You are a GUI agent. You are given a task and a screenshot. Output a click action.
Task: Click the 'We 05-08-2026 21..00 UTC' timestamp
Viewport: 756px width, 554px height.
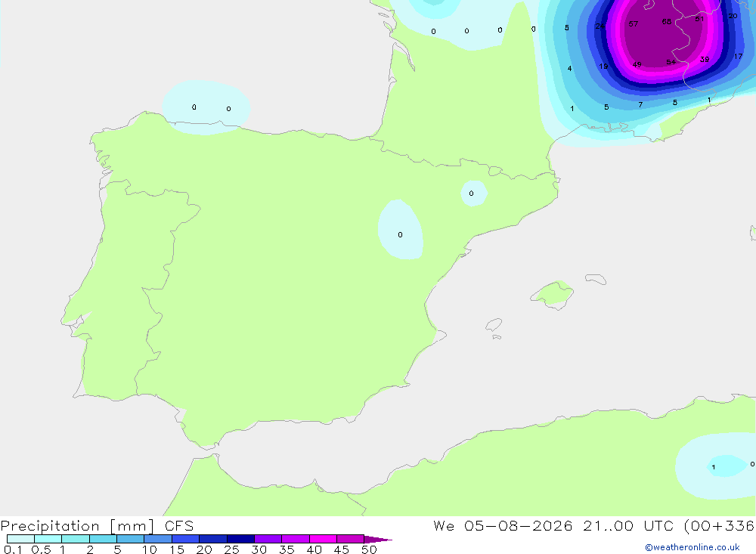(553, 525)
